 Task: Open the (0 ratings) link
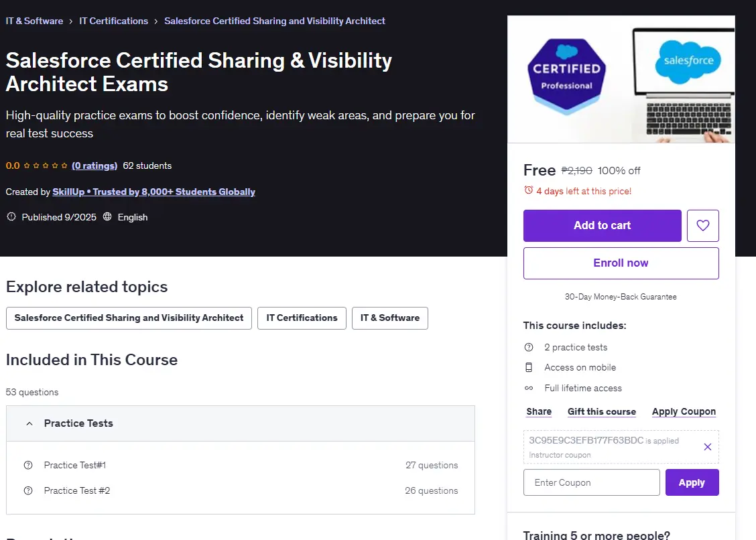point(94,165)
